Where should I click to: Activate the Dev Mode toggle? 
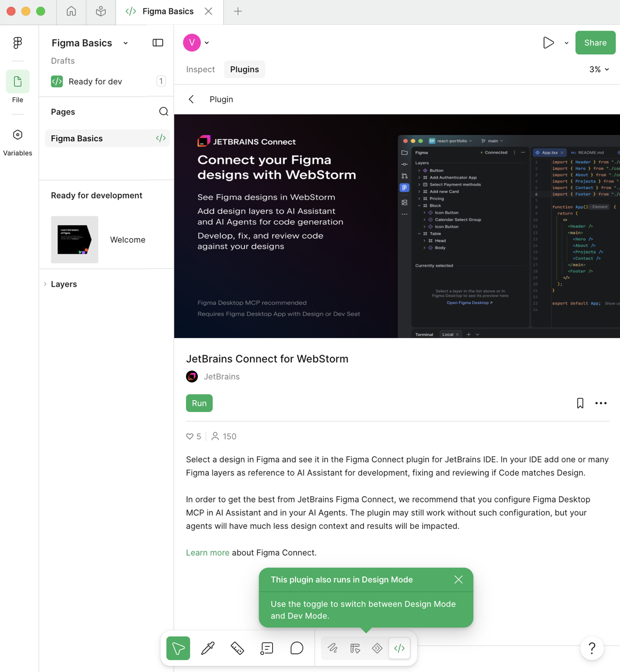click(x=399, y=648)
